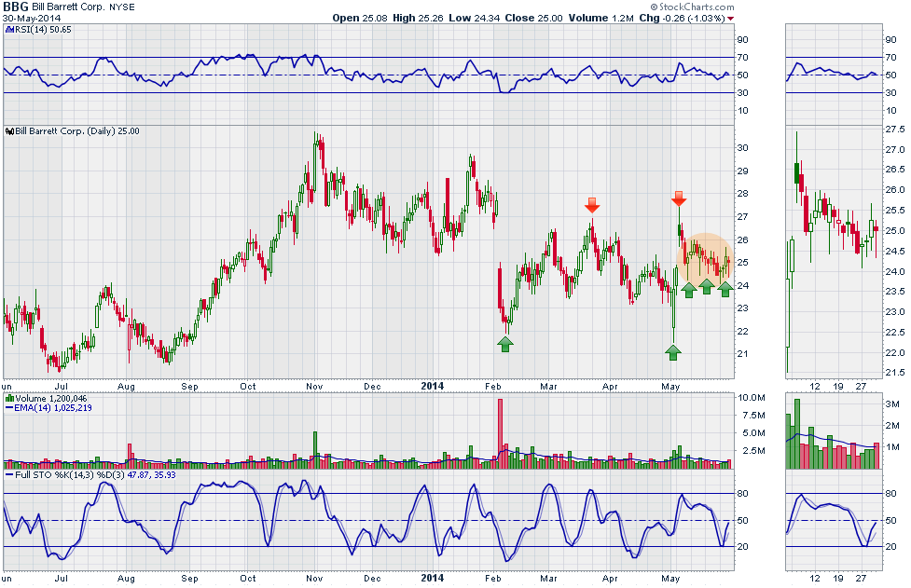Image resolution: width=911 pixels, height=588 pixels.
Task: Click the 21 label on the main price axis
Action: coord(742,353)
